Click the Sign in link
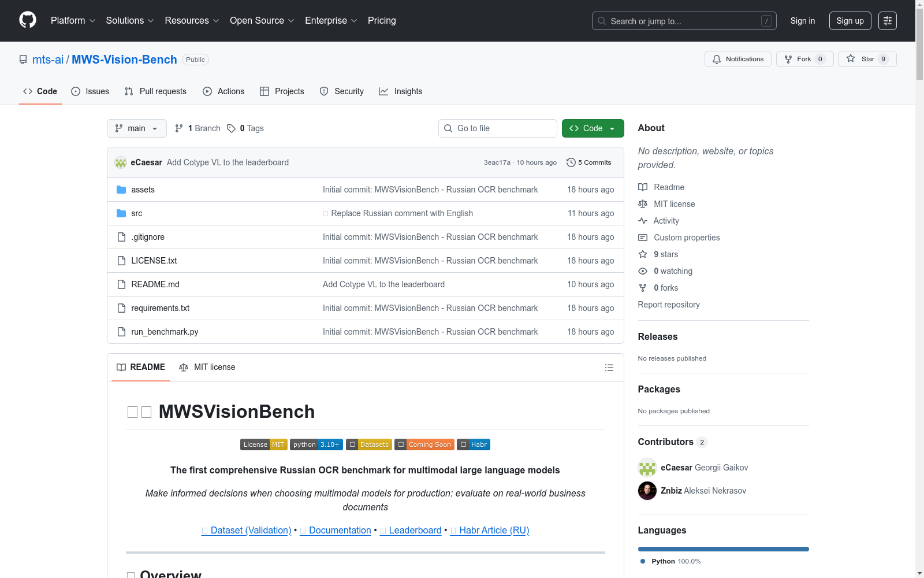Screen dimensions: 924x578 pos(803,21)
